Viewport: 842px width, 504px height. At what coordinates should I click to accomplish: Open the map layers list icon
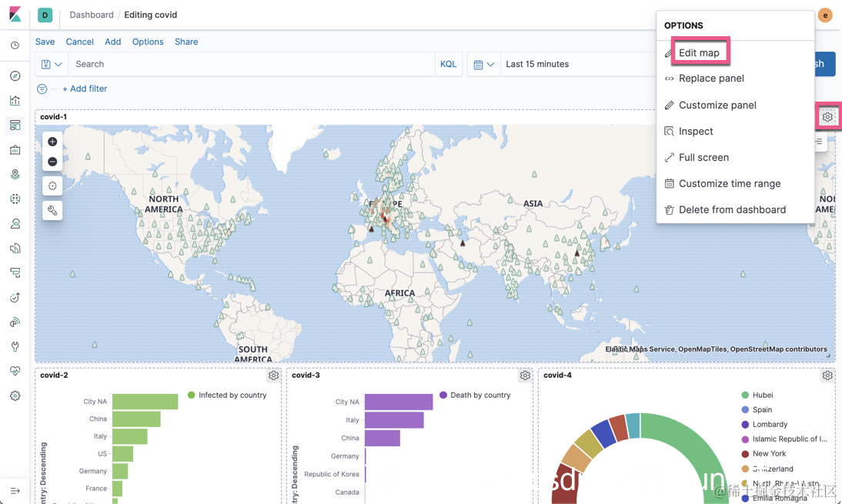pos(820,142)
